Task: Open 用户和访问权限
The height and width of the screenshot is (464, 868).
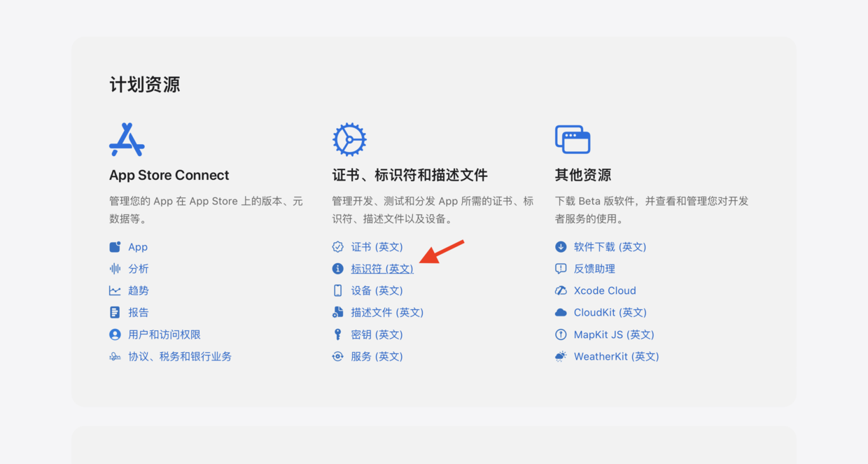Action: click(x=164, y=335)
